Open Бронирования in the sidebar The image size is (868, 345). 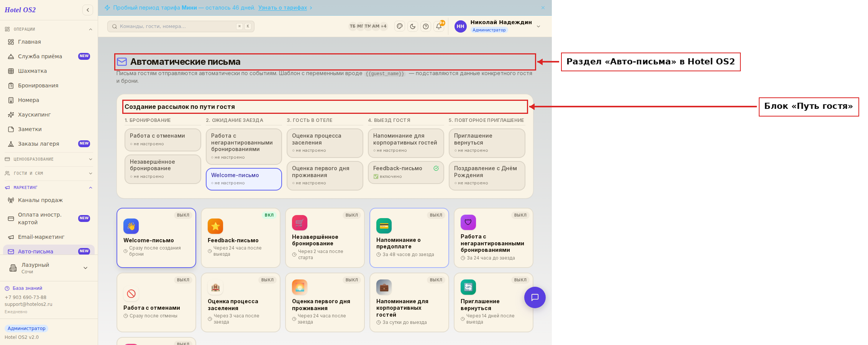tap(49, 85)
